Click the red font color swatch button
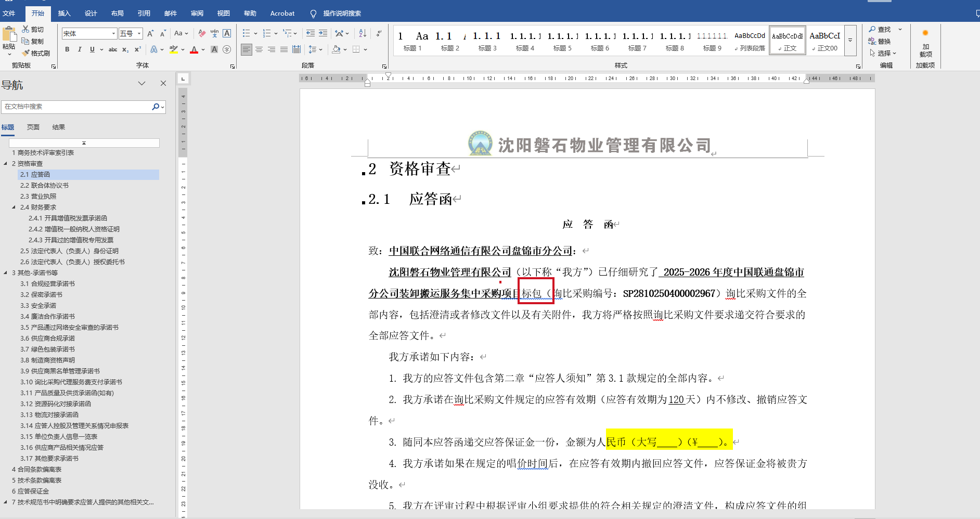This screenshot has width=980, height=519. pos(194,50)
